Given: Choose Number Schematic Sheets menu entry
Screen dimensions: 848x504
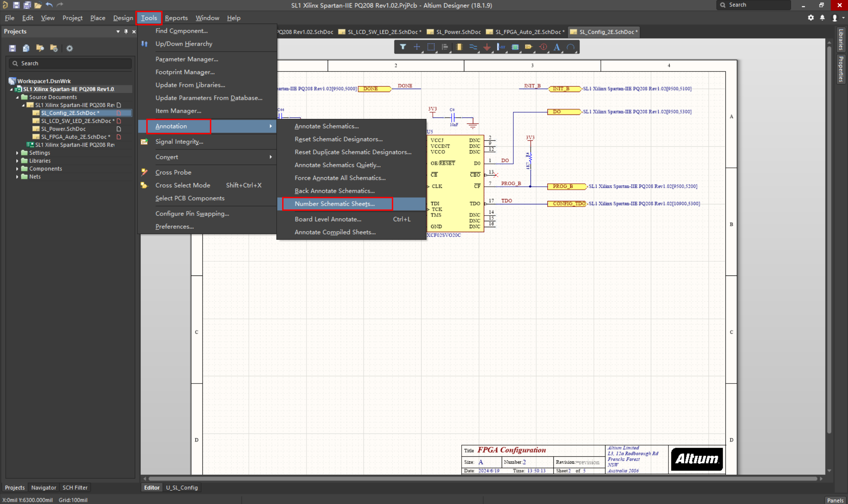Looking at the screenshot, I should (x=334, y=204).
